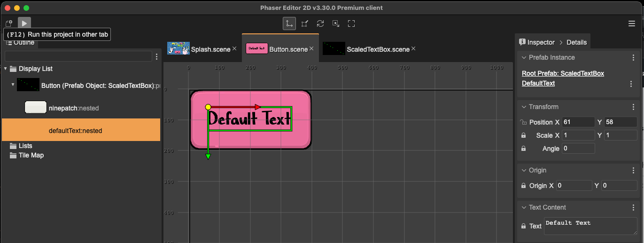The width and height of the screenshot is (644, 243).
Task: Click the Outline search filter field
Action: click(78, 56)
